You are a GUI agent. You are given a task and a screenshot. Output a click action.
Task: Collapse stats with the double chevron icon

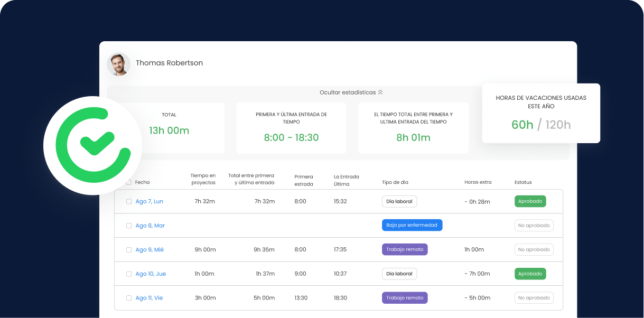tap(380, 92)
